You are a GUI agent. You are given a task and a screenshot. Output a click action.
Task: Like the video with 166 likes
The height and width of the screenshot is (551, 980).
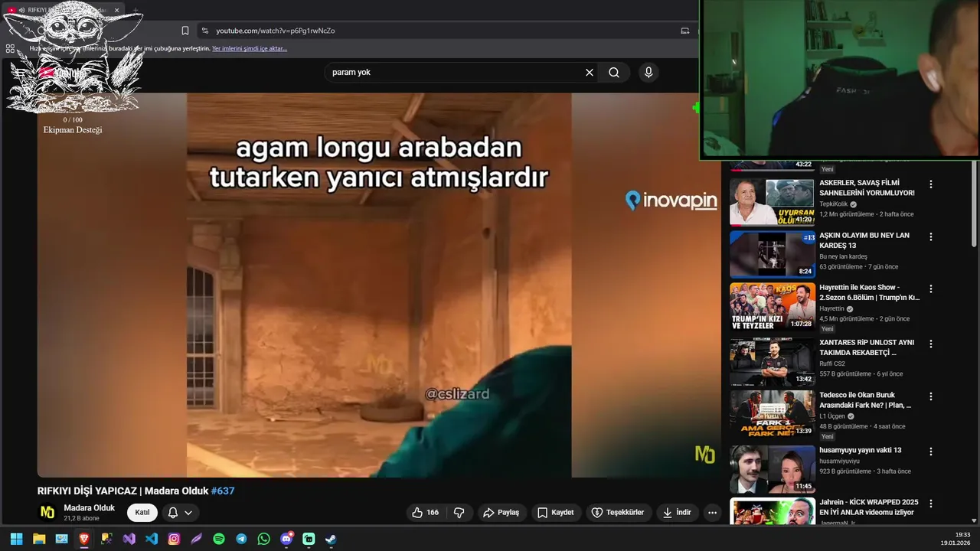tap(425, 513)
